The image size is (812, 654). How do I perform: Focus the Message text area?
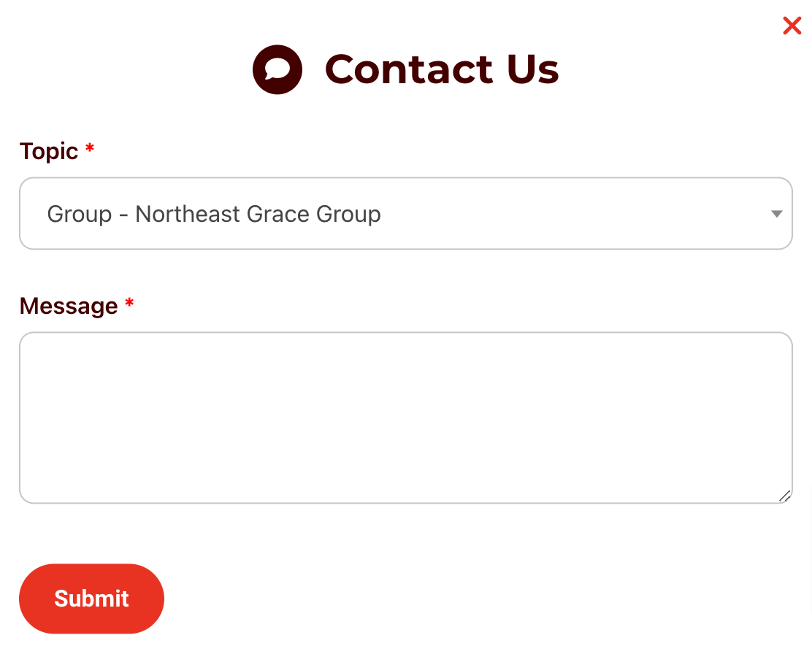(x=406, y=418)
